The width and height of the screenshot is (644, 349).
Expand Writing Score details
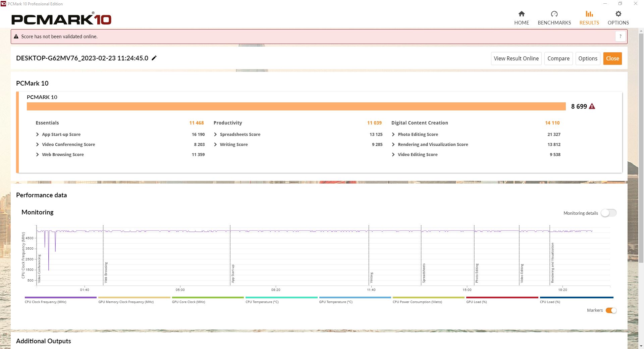(215, 144)
